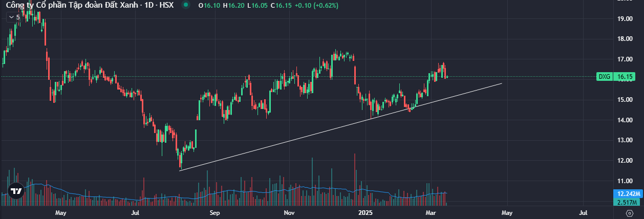The width and height of the screenshot is (644, 219).
Task: Open chart settings hexagon gear icon
Action: pos(629,212)
